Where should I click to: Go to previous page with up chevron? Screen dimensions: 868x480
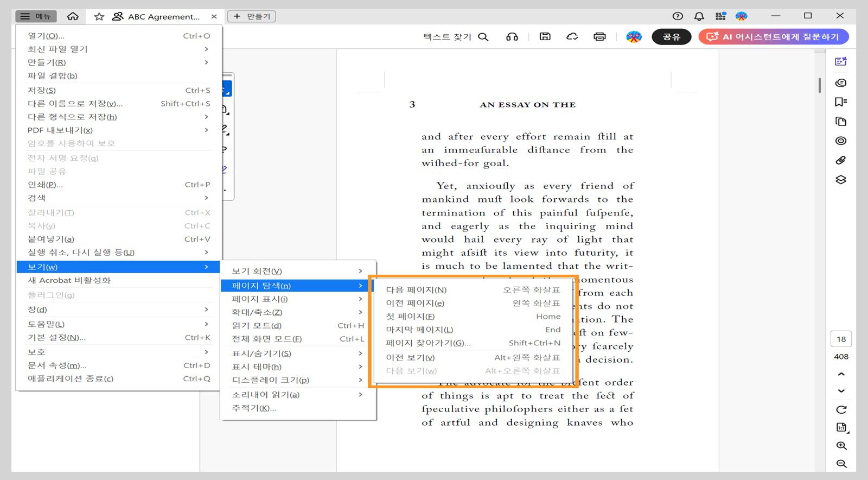point(841,374)
